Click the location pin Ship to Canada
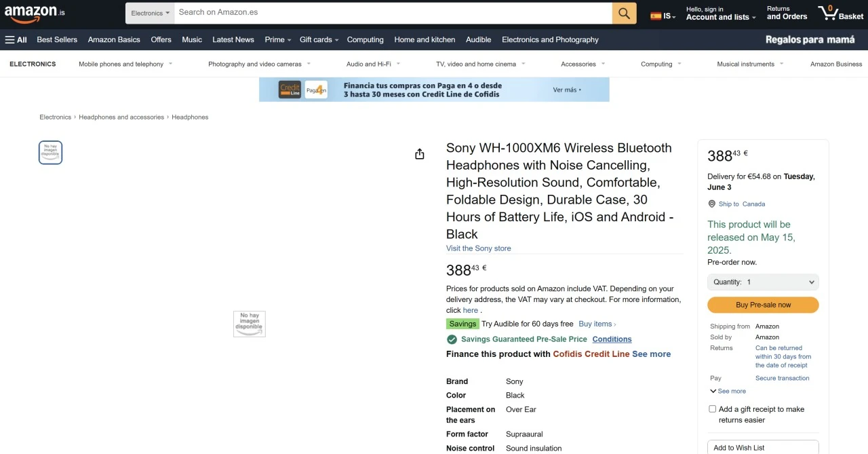Viewport: 868px width, 454px height. pyautogui.click(x=736, y=204)
